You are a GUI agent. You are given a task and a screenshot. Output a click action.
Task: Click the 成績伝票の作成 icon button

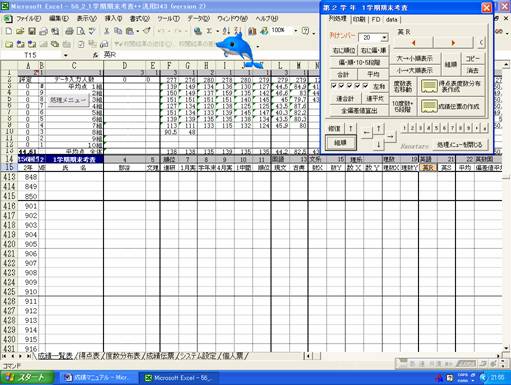coord(451,107)
